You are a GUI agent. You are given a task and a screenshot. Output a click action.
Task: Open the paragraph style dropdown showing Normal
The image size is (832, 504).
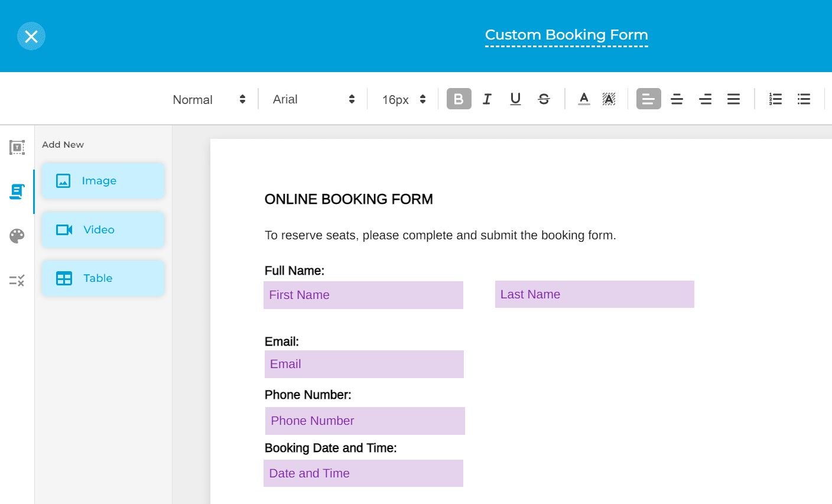pyautogui.click(x=207, y=99)
